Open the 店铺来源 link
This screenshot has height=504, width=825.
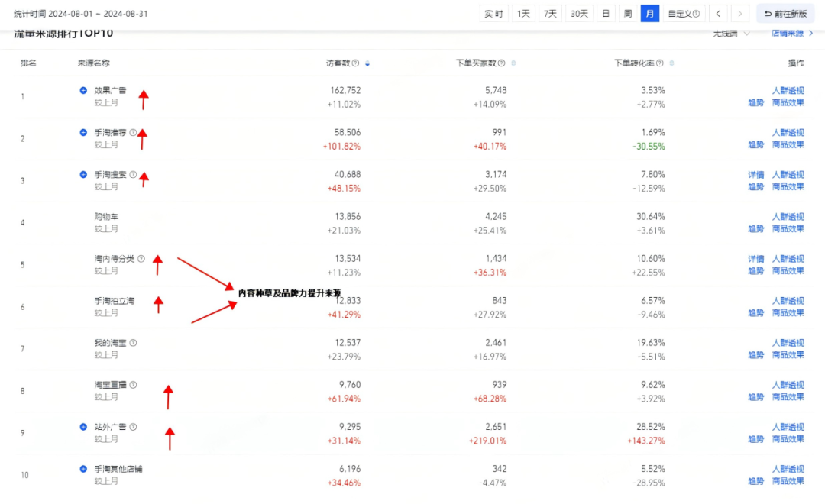[x=792, y=34]
